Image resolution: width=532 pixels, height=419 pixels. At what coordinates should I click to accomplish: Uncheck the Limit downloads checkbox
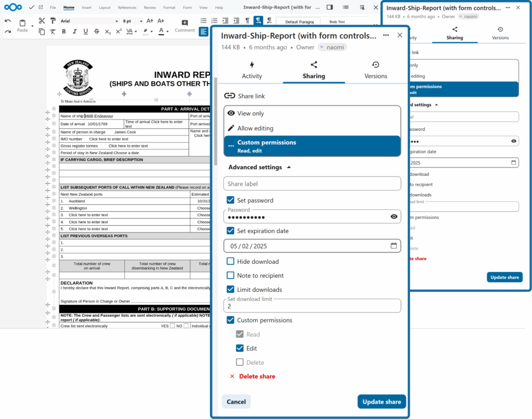point(231,290)
